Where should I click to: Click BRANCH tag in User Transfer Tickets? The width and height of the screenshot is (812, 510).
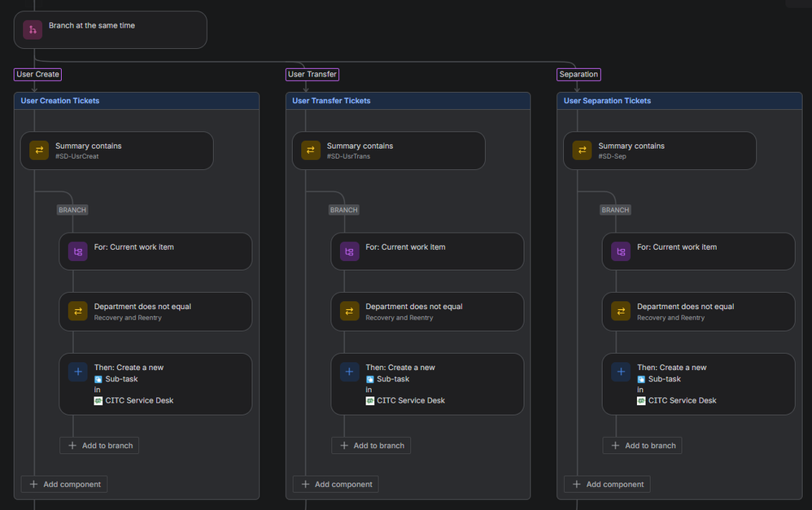pyautogui.click(x=344, y=210)
